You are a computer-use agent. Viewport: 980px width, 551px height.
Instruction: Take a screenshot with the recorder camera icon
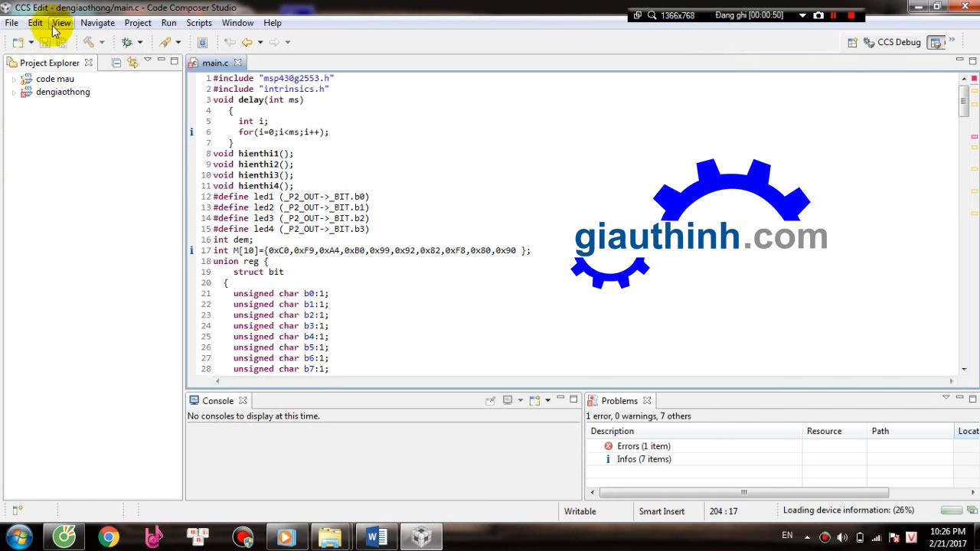818,15
